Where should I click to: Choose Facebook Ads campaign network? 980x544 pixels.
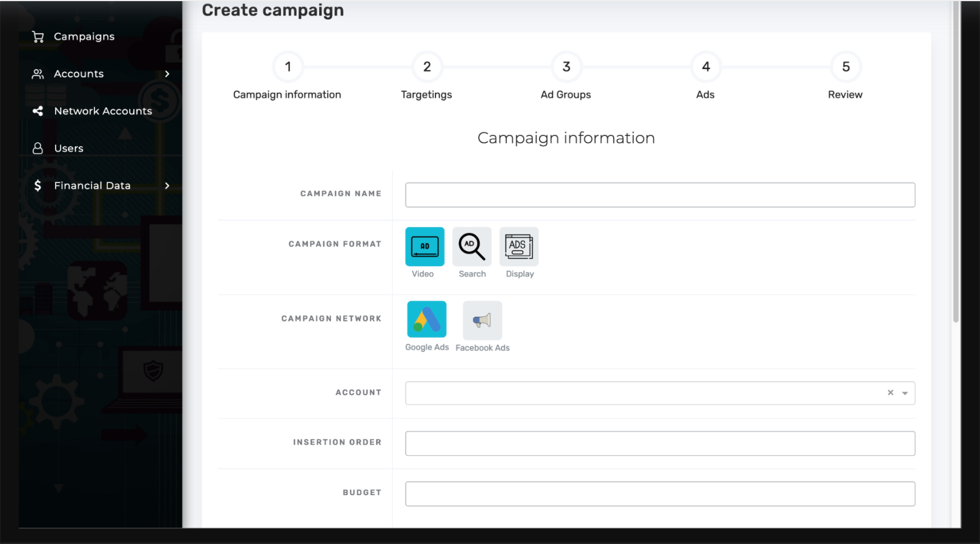coord(482,319)
